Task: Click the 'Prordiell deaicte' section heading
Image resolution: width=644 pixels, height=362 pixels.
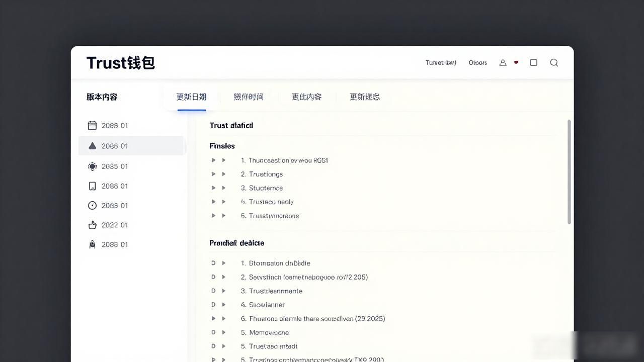Action: pos(237,243)
